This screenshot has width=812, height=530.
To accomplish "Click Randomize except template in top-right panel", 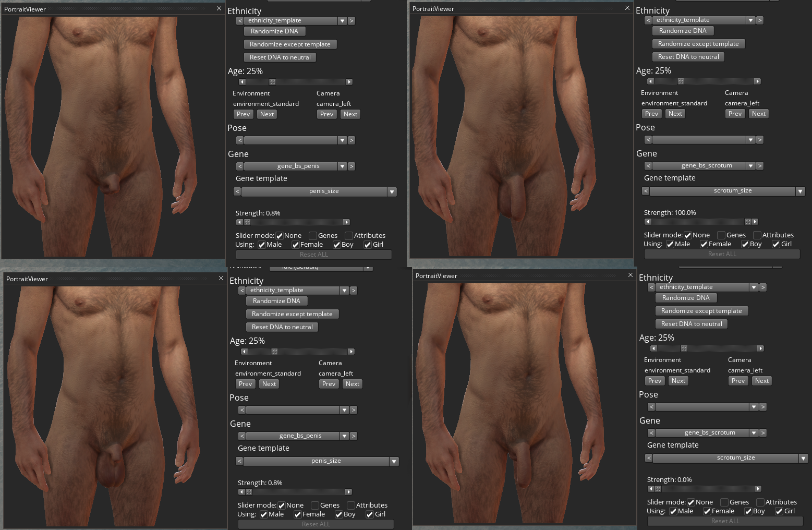I will (698, 44).
